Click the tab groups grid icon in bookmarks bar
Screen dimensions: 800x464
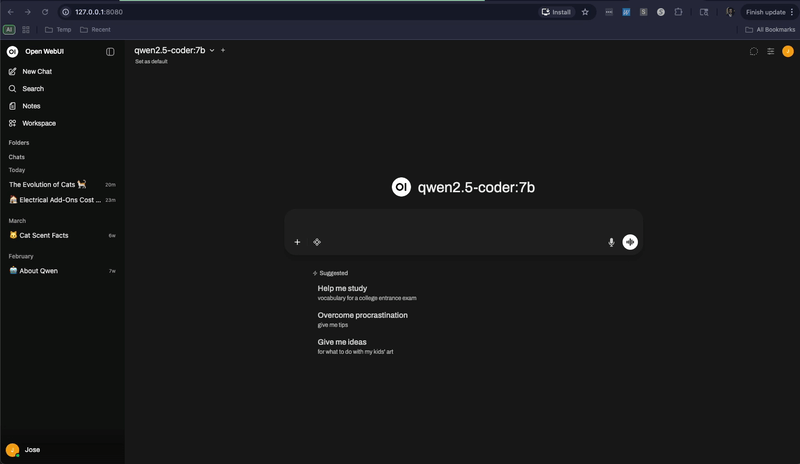[x=26, y=30]
